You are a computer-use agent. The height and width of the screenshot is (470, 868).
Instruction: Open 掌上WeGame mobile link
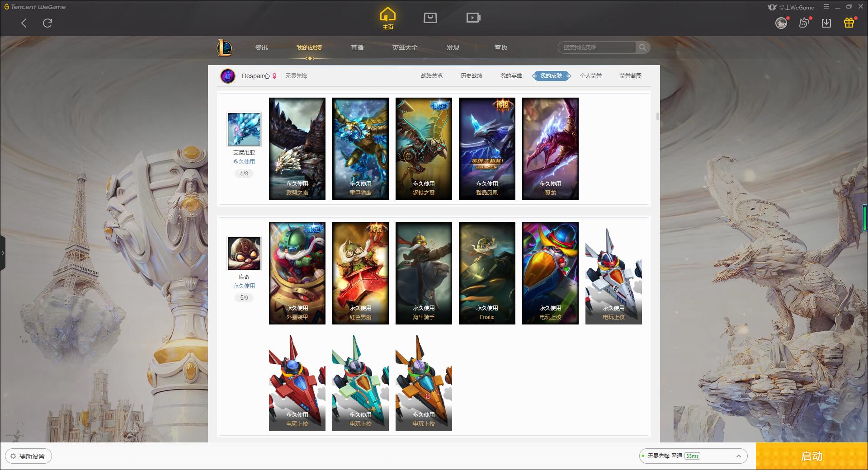[x=791, y=7]
